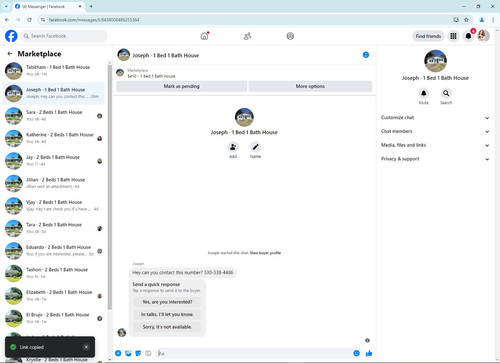This screenshot has height=363, width=500.
Task: Click Mark as pending button
Action: click(181, 86)
